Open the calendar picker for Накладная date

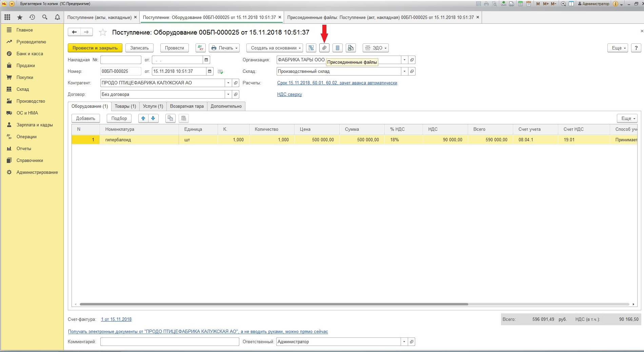[206, 60]
